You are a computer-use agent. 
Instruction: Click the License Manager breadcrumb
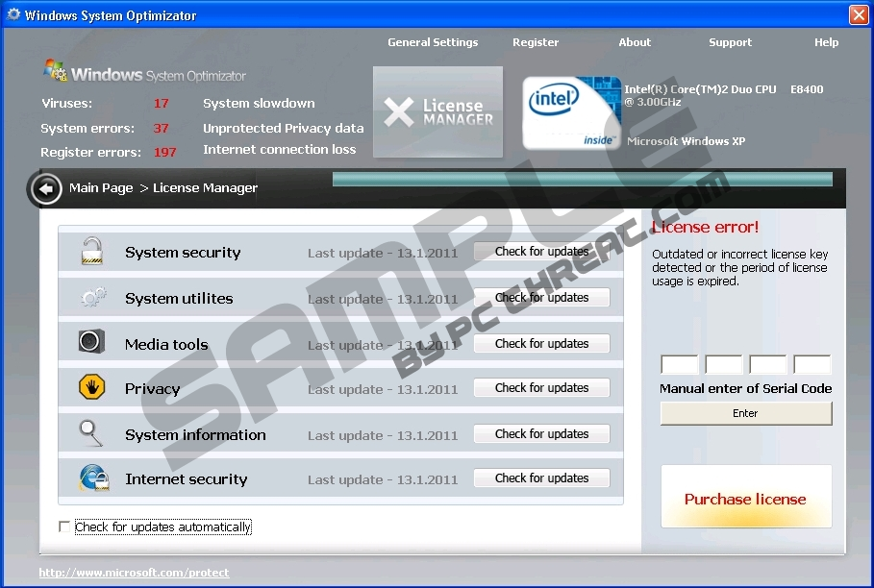(x=205, y=188)
